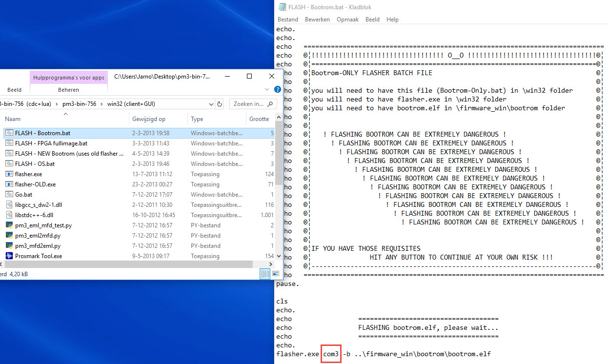
Task: Select the FLASH - Bootrom.bat file icon
Action: coord(9,133)
